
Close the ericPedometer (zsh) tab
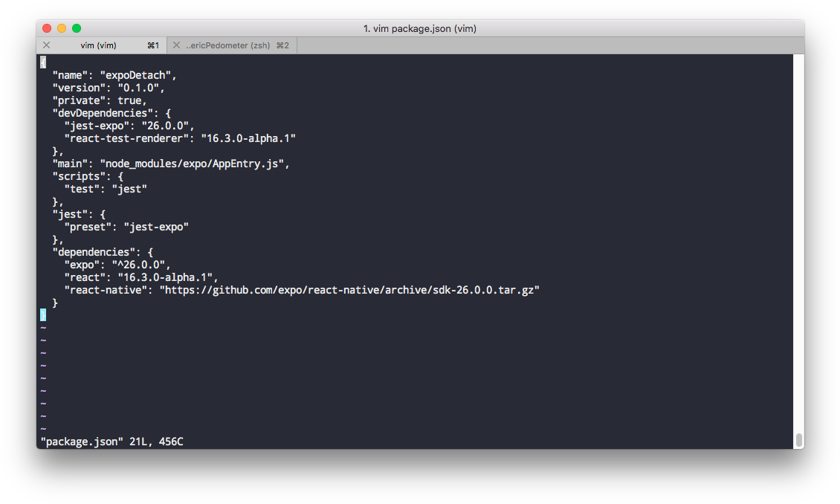[176, 45]
